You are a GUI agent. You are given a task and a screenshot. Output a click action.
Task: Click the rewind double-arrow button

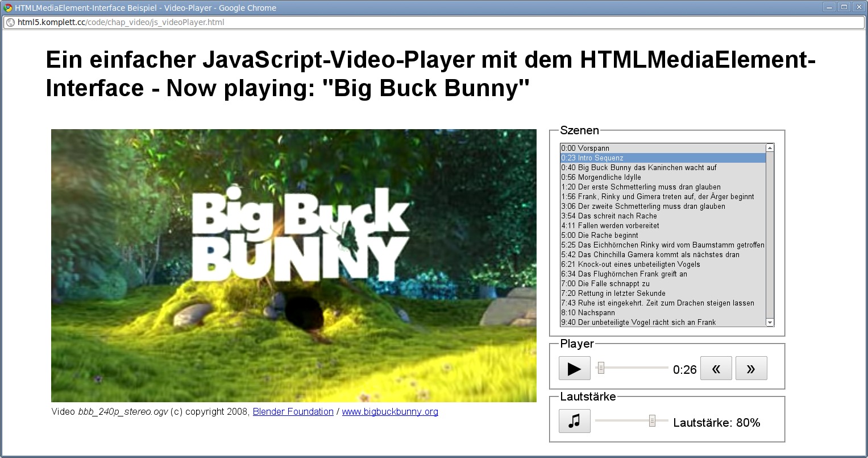tap(716, 369)
